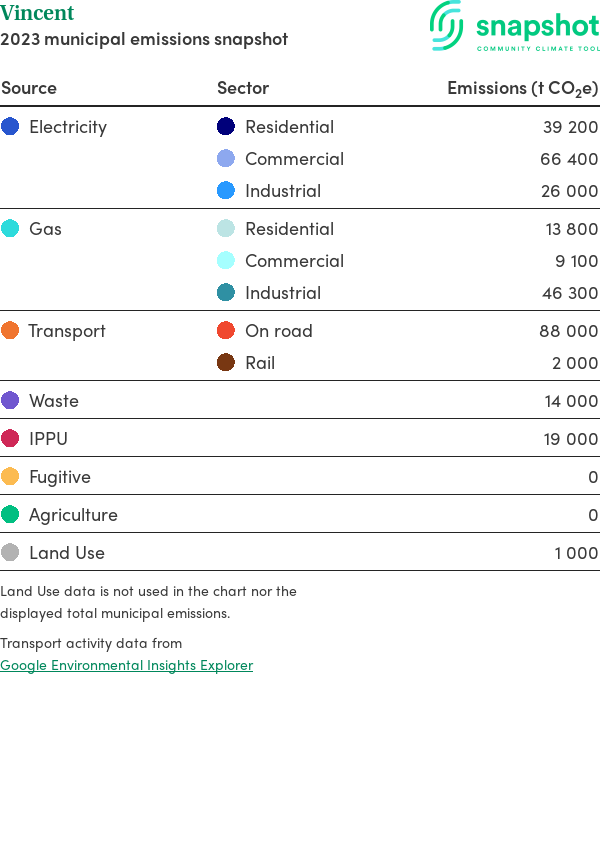Click the Source column header
Screen dimensions: 600x850
pyautogui.click(x=29, y=88)
